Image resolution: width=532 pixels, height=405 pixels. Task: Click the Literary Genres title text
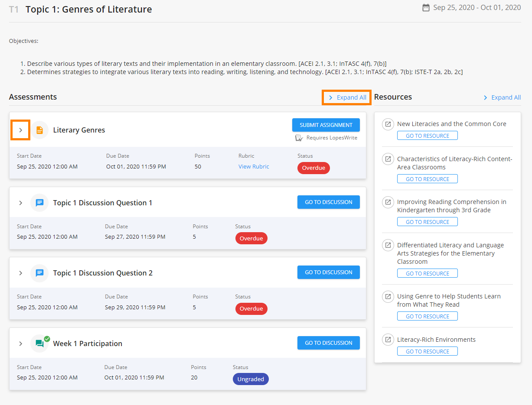(79, 130)
